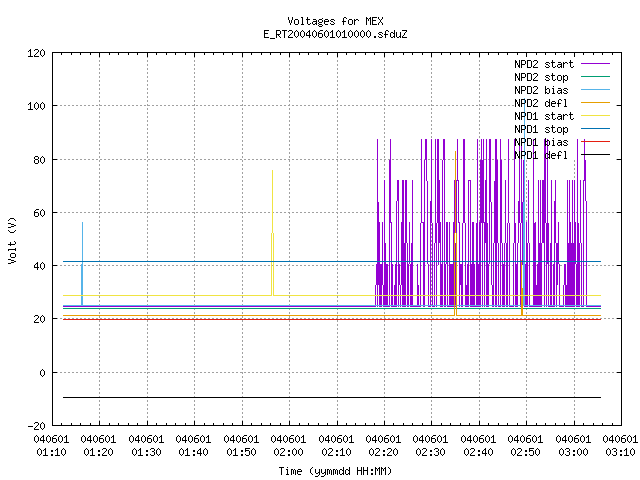The width and height of the screenshot is (640, 480).
Task: Click the Time (yymmdd HH:MM) axis label
Action: pos(335,471)
